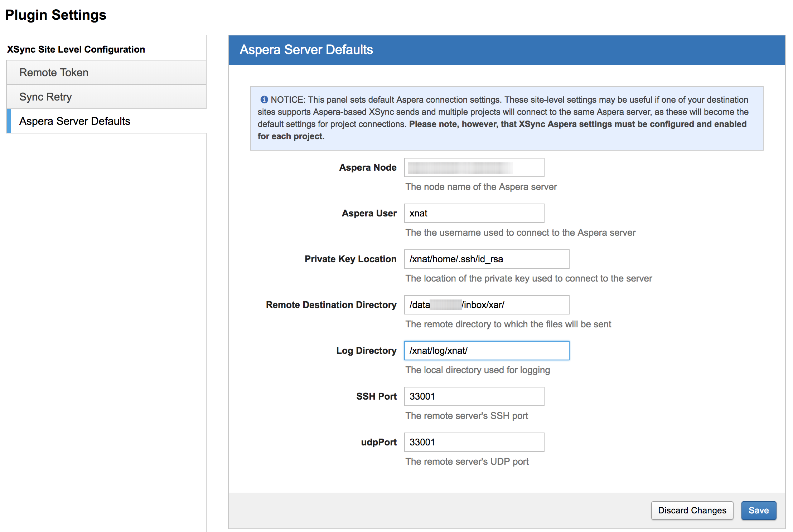The height and width of the screenshot is (532, 793).
Task: Click the bold notice text about projects
Action: click(577, 124)
